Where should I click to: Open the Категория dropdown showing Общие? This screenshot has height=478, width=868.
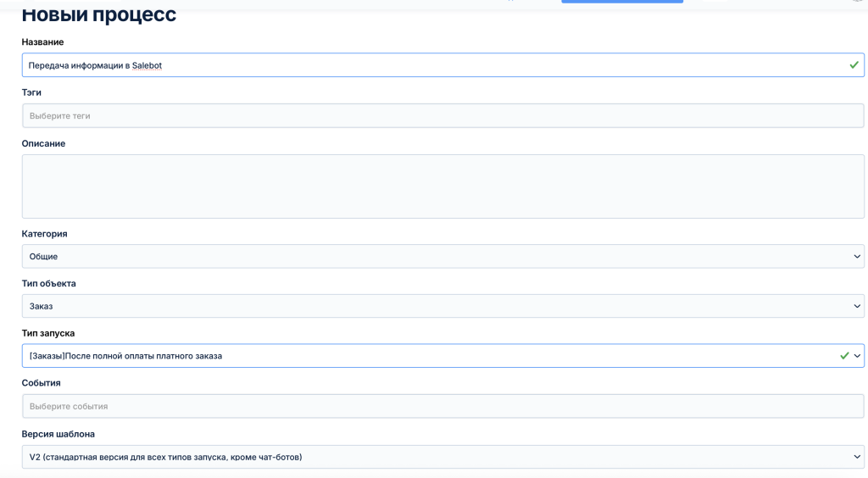[442, 257]
